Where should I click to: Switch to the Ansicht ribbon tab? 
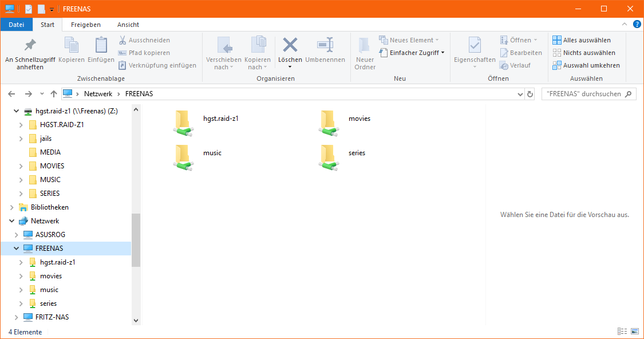[128, 25]
